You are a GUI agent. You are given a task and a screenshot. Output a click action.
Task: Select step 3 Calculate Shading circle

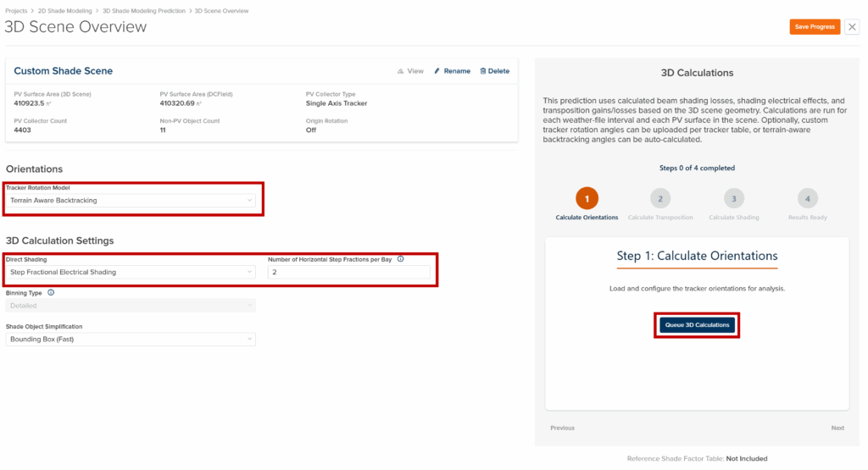[x=733, y=198]
